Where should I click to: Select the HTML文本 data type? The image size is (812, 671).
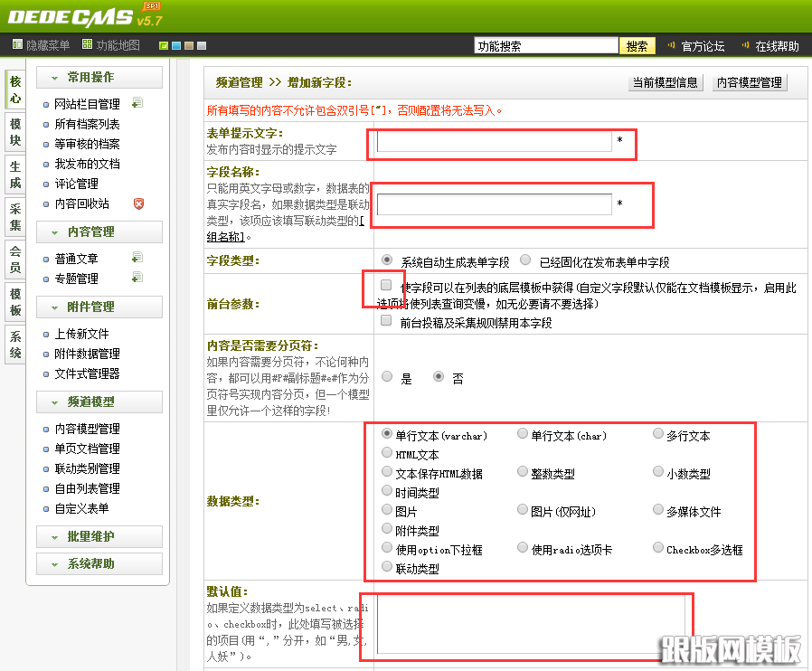click(x=387, y=451)
